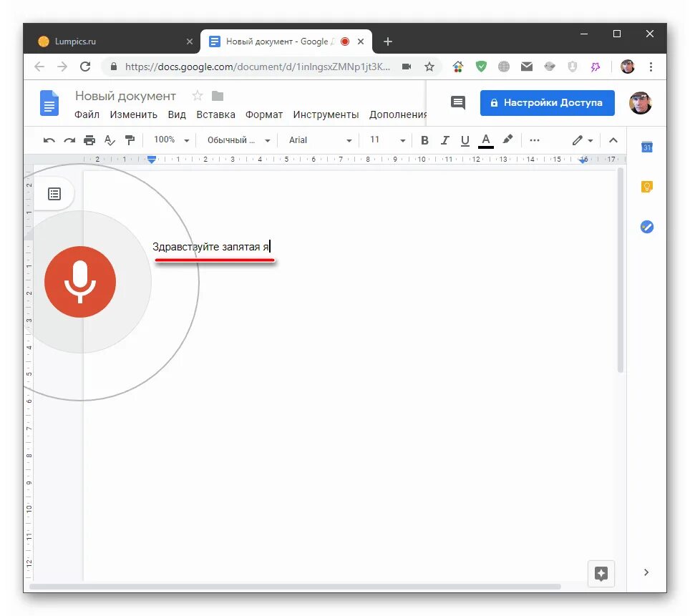690x616 pixels.
Task: Run the spell check icon
Action: click(x=110, y=140)
